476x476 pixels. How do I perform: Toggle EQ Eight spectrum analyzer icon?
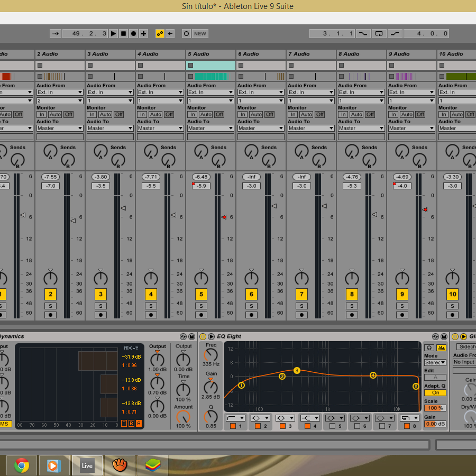coord(441,348)
